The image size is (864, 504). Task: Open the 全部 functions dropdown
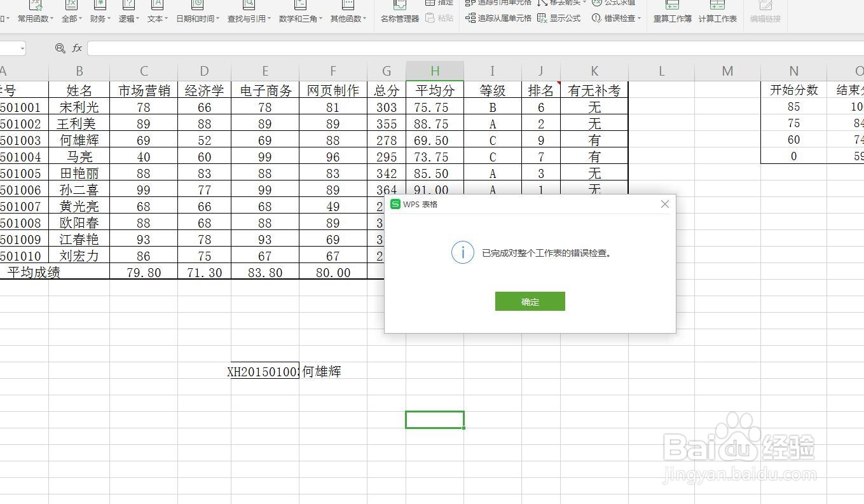coord(72,12)
